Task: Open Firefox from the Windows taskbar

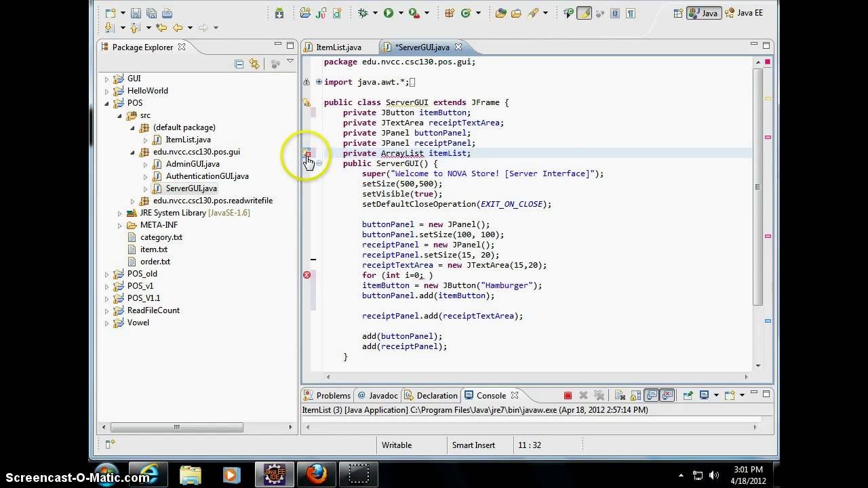Action: point(316,474)
